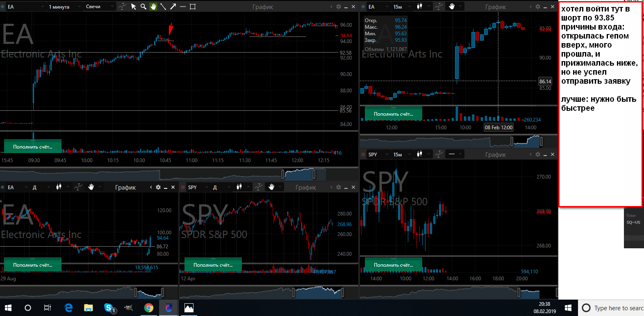Toggle link indicator dot of SPY 15m chart
The width and height of the screenshot is (644, 316).
point(363,154)
